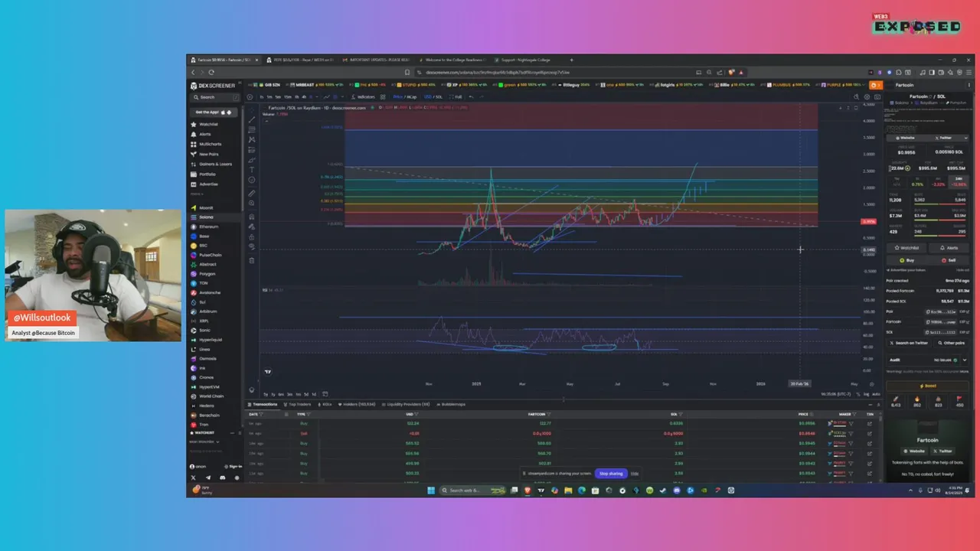
Task: Click the Indicators button
Action: pos(364,97)
